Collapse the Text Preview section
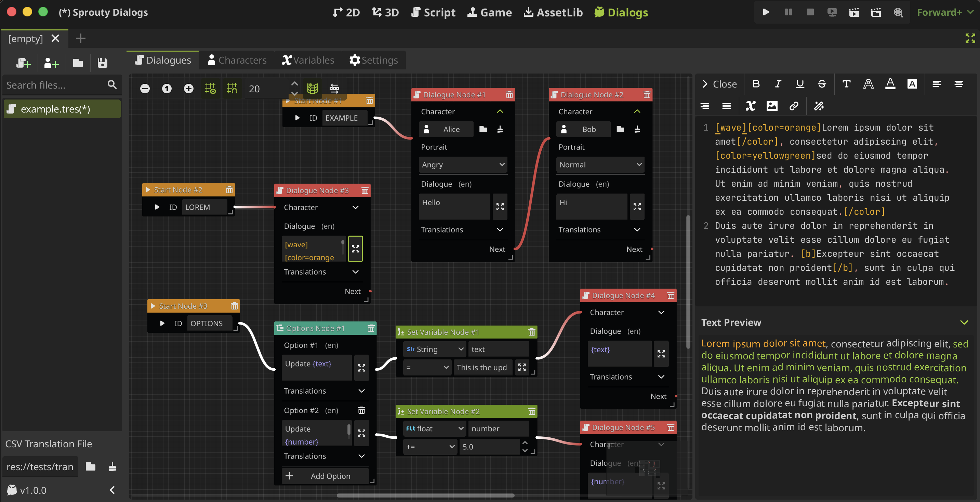980x502 pixels. click(x=964, y=322)
